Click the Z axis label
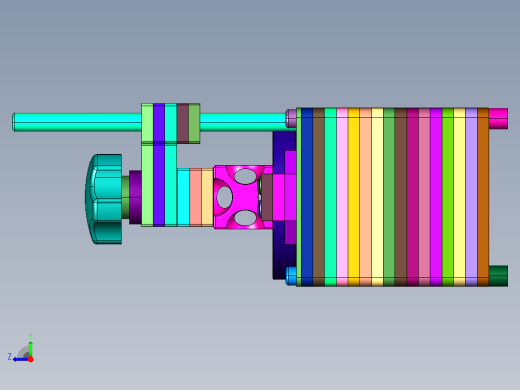Image resolution: width=520 pixels, height=390 pixels. pos(10,357)
